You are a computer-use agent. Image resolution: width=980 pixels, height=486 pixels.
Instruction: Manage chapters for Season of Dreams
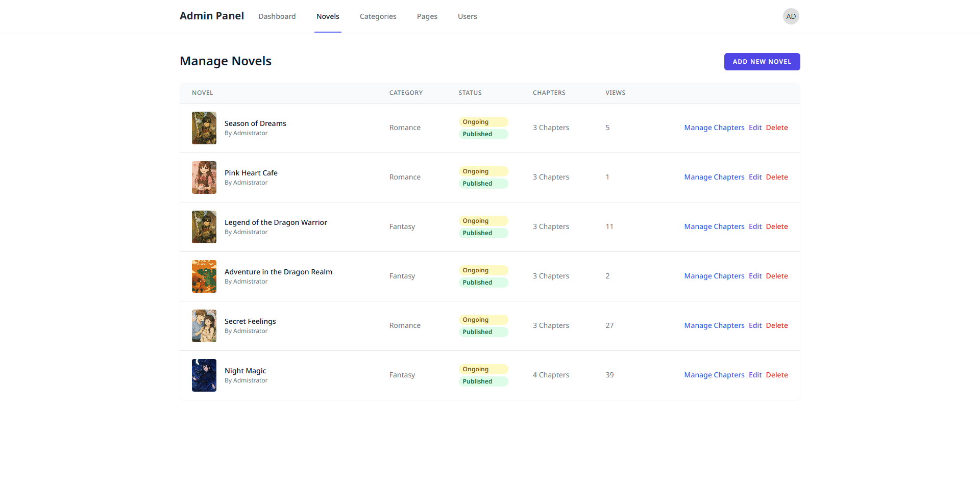tap(714, 127)
